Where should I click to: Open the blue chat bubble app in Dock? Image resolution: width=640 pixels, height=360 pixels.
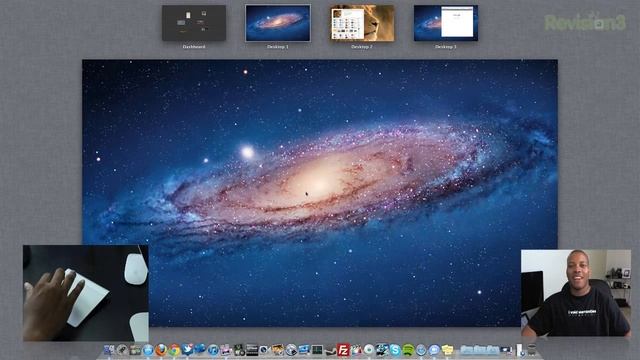click(434, 350)
